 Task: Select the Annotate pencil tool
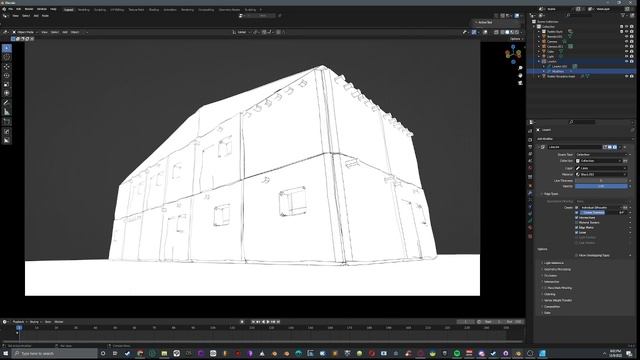(7, 103)
